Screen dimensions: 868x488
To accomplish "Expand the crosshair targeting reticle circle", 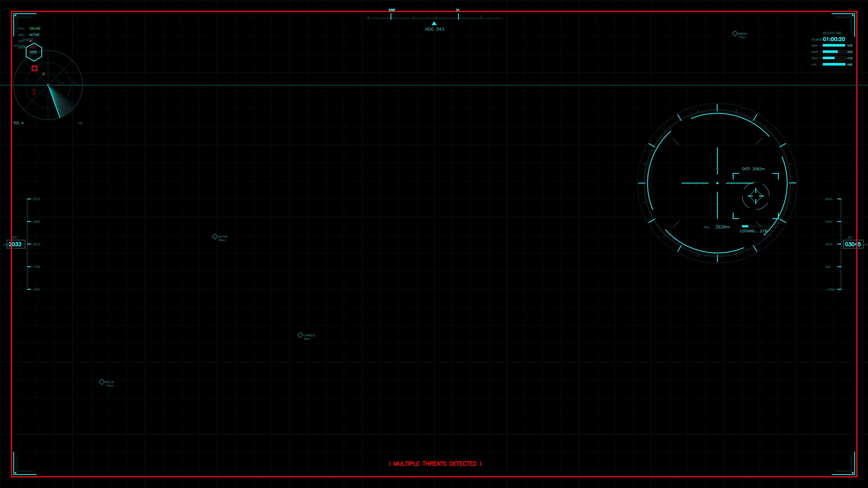I will tap(717, 183).
